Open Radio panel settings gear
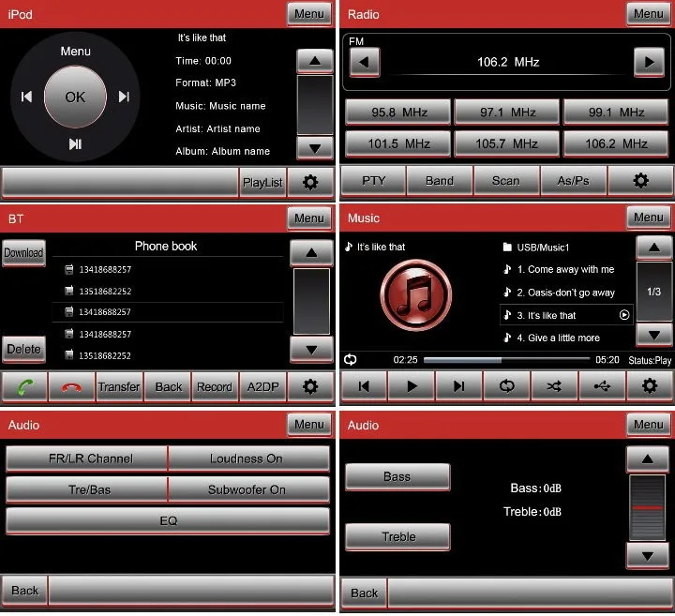The height and width of the screenshot is (616, 675). [640, 181]
